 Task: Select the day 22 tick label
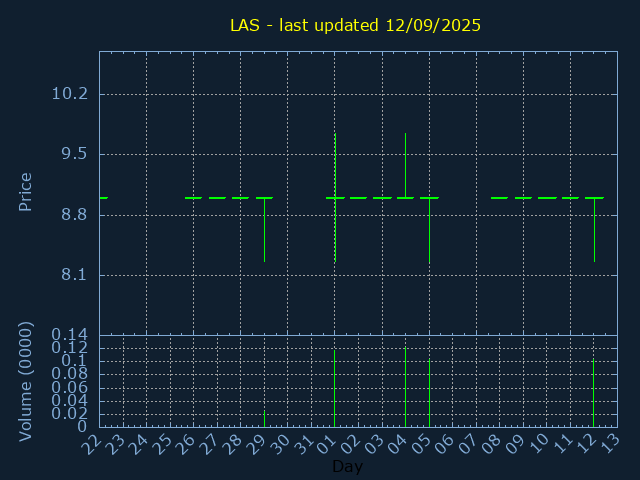pyautogui.click(x=90, y=444)
